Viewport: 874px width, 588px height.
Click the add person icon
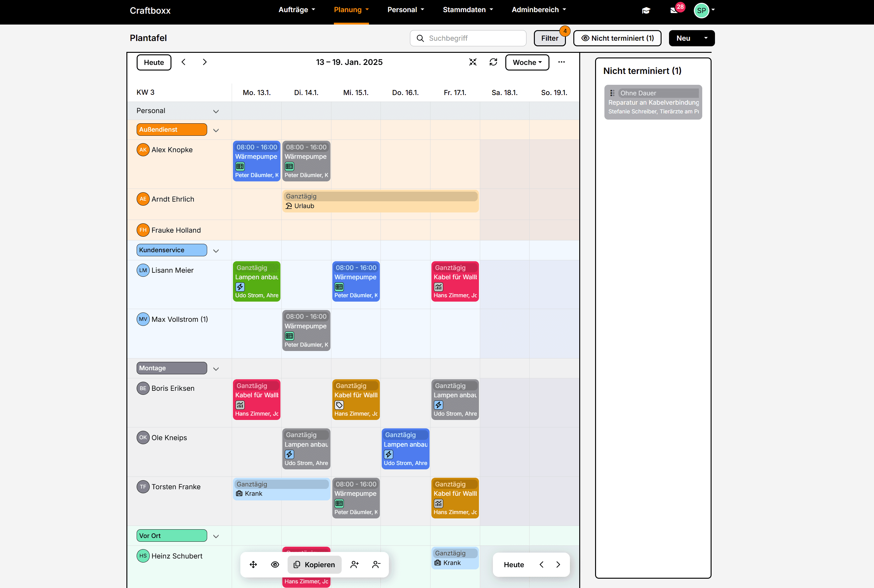[x=354, y=565]
